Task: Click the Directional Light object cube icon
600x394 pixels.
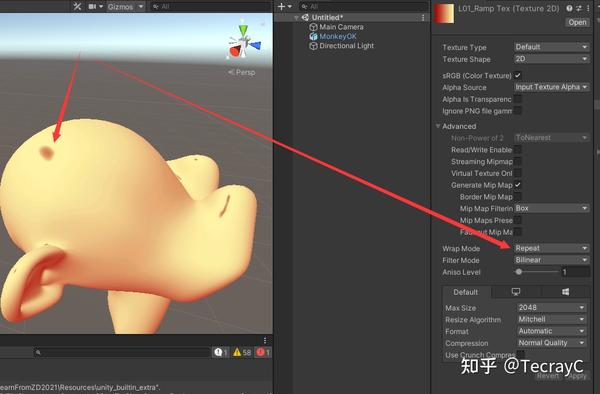Action: click(x=313, y=46)
